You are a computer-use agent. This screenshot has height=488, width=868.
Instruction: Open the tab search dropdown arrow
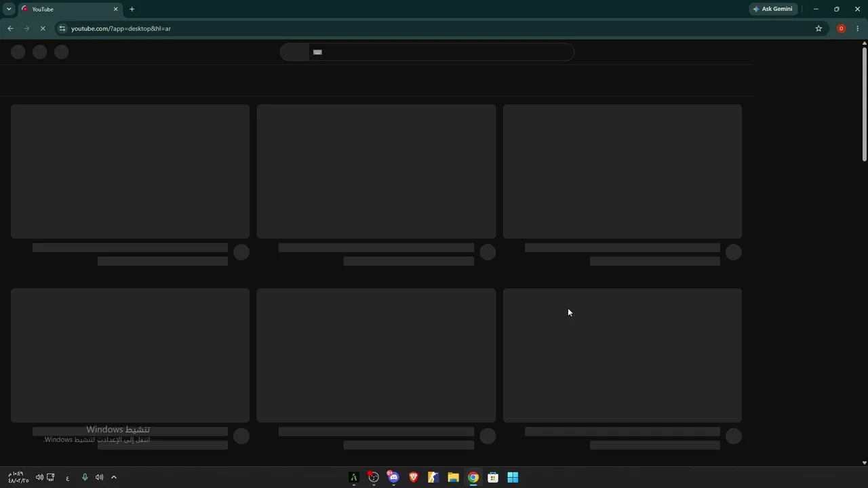click(9, 9)
